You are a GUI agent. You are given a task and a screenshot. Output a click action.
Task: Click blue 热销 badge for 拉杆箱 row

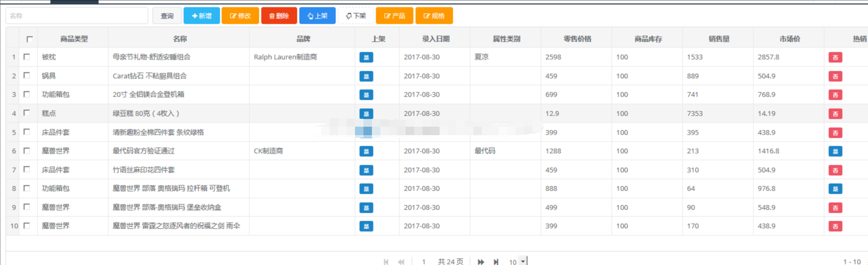point(835,188)
